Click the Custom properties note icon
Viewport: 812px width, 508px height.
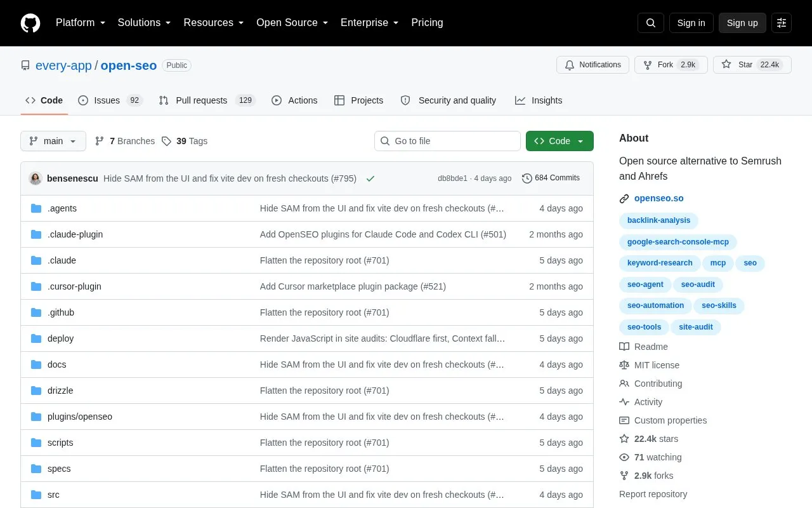click(x=624, y=420)
